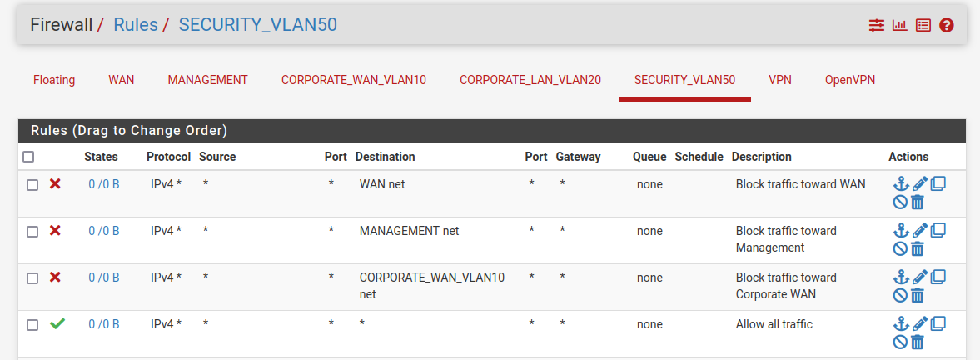The width and height of the screenshot is (980, 360).
Task: Switch to the CORPORATE_LAN_VLAN20 tab
Action: tap(530, 80)
